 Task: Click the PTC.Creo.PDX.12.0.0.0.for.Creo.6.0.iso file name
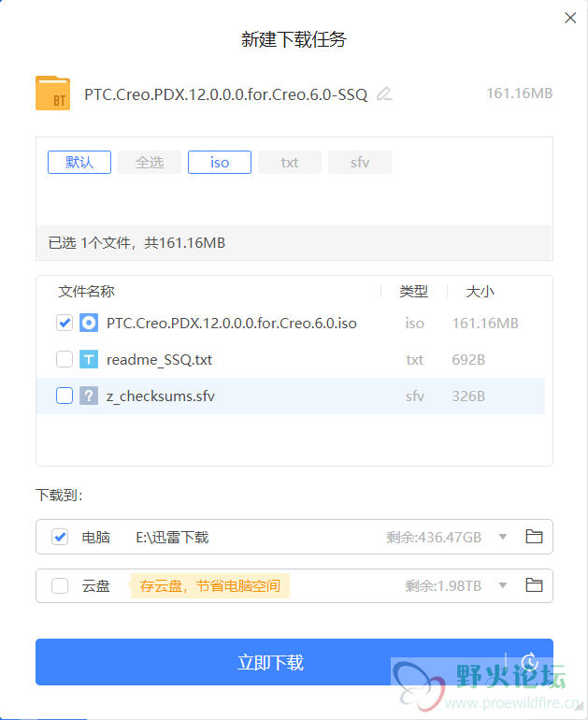tap(231, 324)
